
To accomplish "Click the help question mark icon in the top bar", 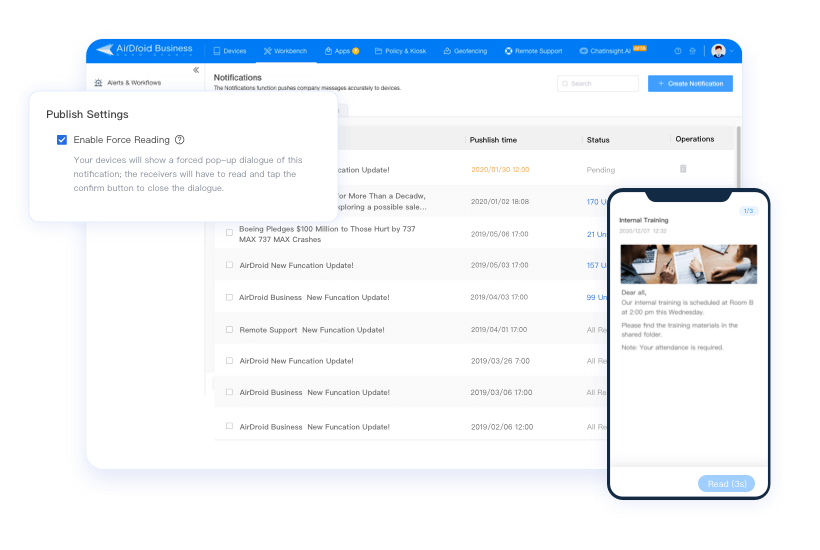I will click(678, 51).
